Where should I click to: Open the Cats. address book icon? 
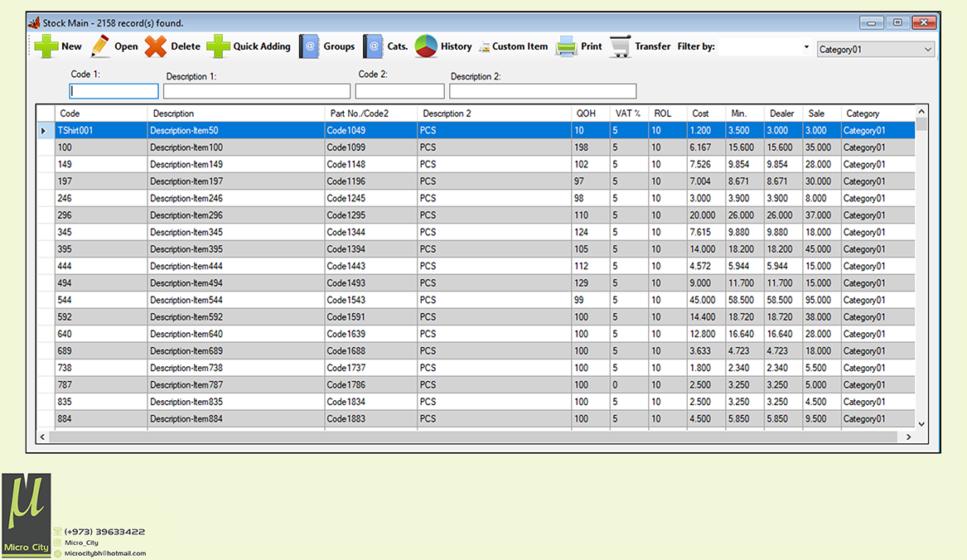tap(373, 46)
